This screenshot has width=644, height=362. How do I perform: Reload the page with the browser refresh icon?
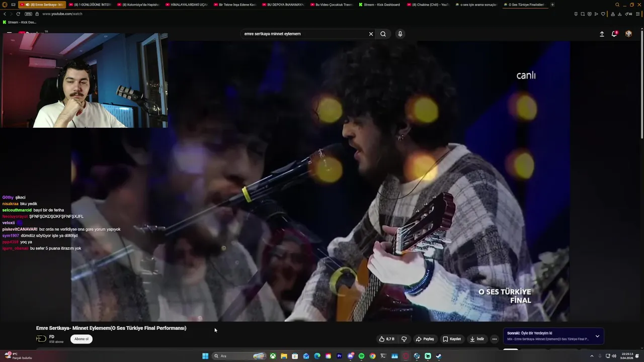click(18, 14)
